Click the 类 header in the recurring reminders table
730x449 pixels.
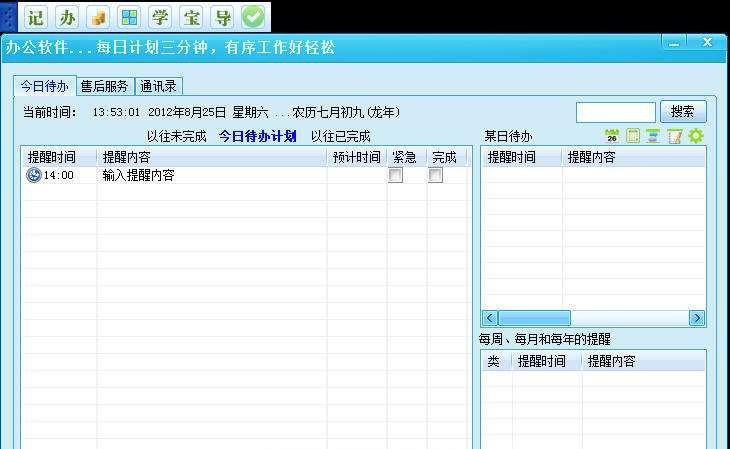(x=496, y=361)
